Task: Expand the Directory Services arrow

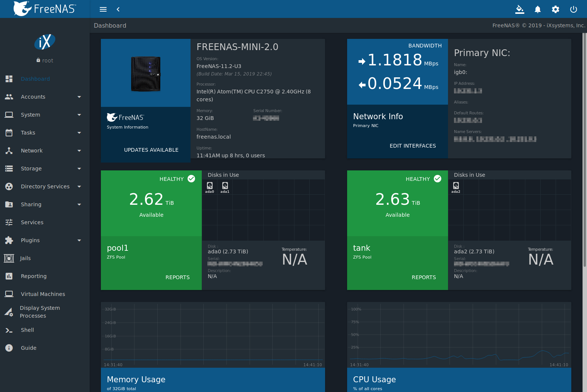Action: pyautogui.click(x=79, y=186)
